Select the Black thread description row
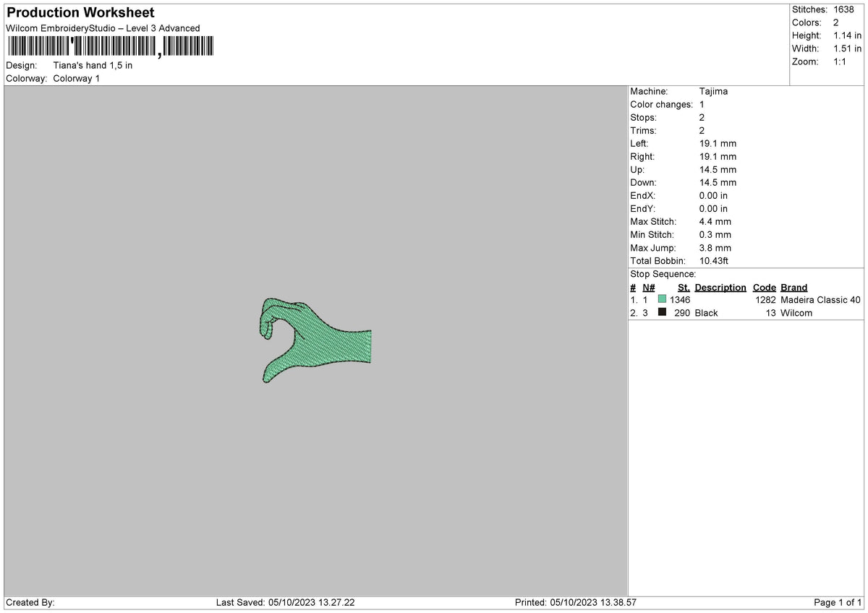Image resolution: width=868 pixels, height=613 pixels. click(x=746, y=313)
